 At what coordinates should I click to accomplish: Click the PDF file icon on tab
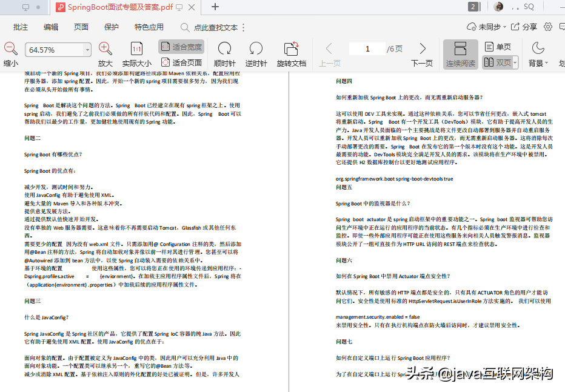coord(61,7)
